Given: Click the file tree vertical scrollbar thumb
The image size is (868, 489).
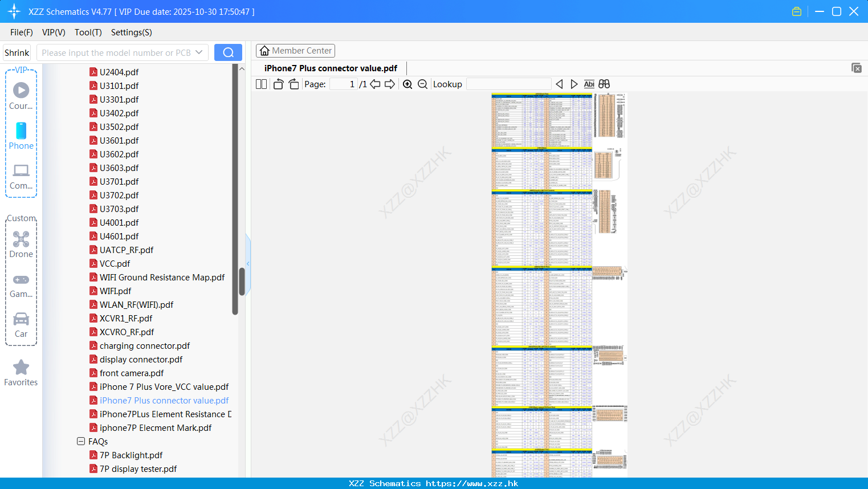Looking at the screenshot, I should tap(242, 282).
